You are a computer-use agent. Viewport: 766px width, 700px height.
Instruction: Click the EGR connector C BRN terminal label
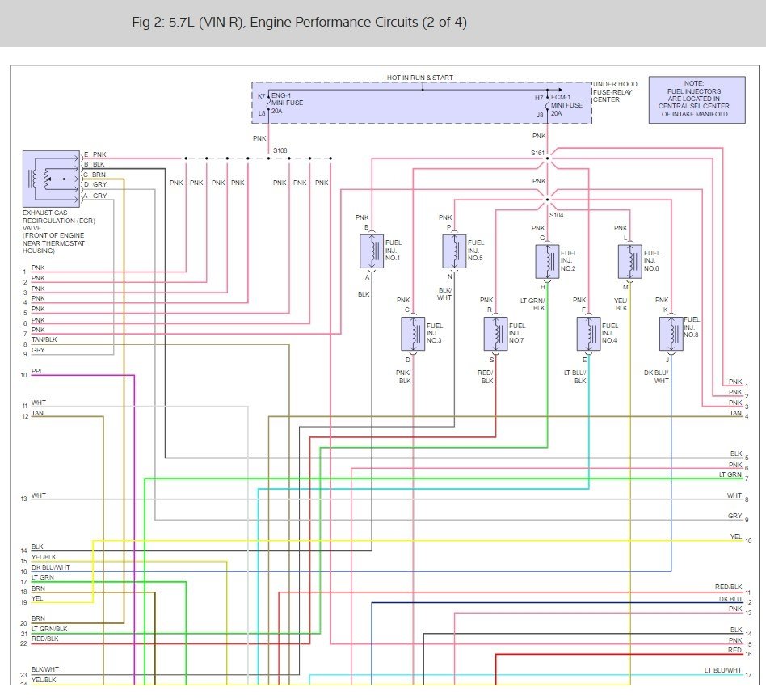point(95,175)
